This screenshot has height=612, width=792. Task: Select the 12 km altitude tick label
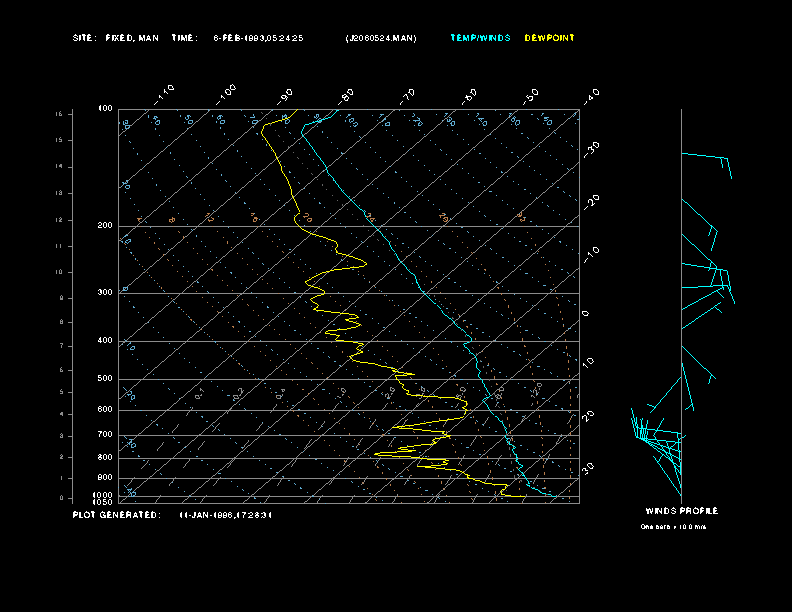tap(59, 220)
